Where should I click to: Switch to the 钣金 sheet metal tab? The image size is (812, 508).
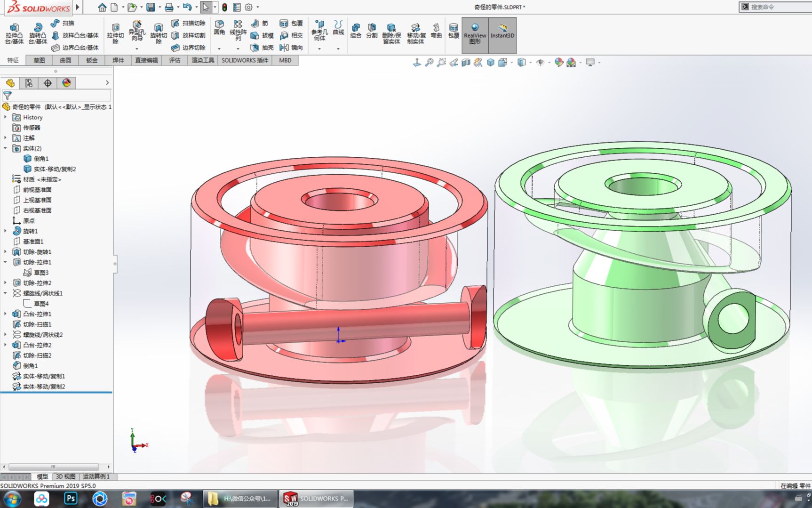coord(92,60)
